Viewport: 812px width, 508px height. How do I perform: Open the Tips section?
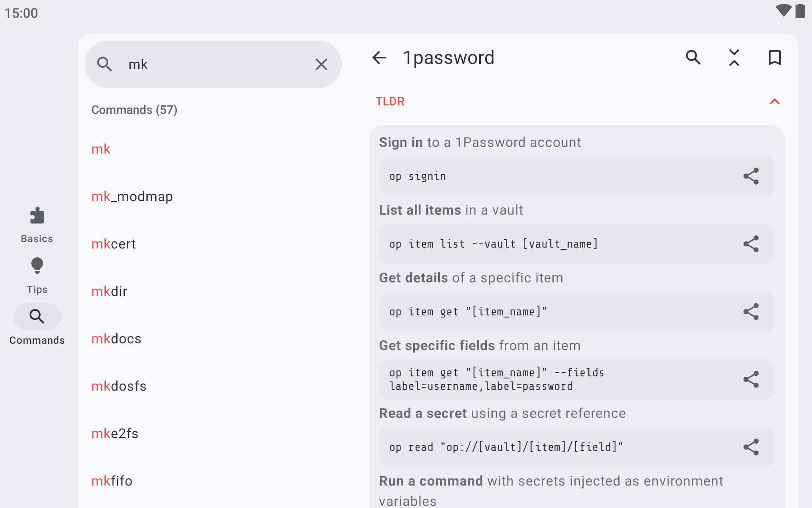click(37, 276)
